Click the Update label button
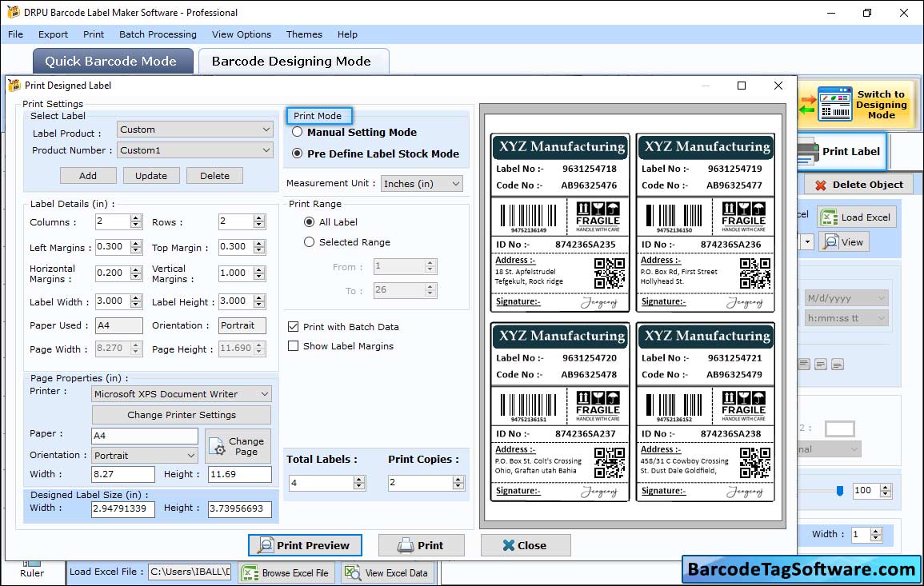This screenshot has height=586, width=924. pyautogui.click(x=151, y=176)
